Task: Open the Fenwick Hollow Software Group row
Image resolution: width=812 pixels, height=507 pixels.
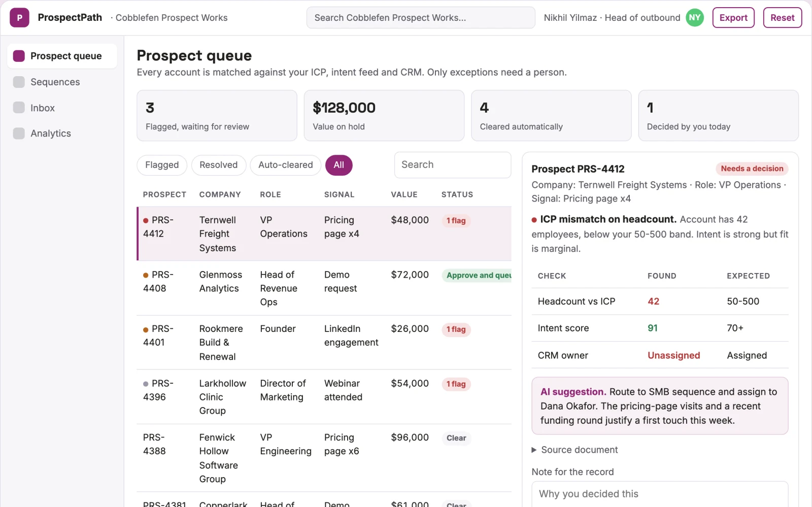Action: coord(324,458)
